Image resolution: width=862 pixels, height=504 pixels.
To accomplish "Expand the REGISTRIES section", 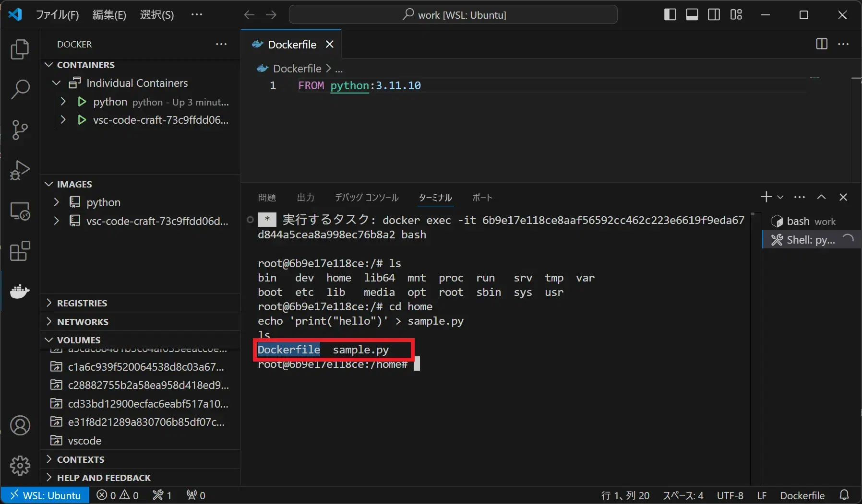I will coord(82,303).
